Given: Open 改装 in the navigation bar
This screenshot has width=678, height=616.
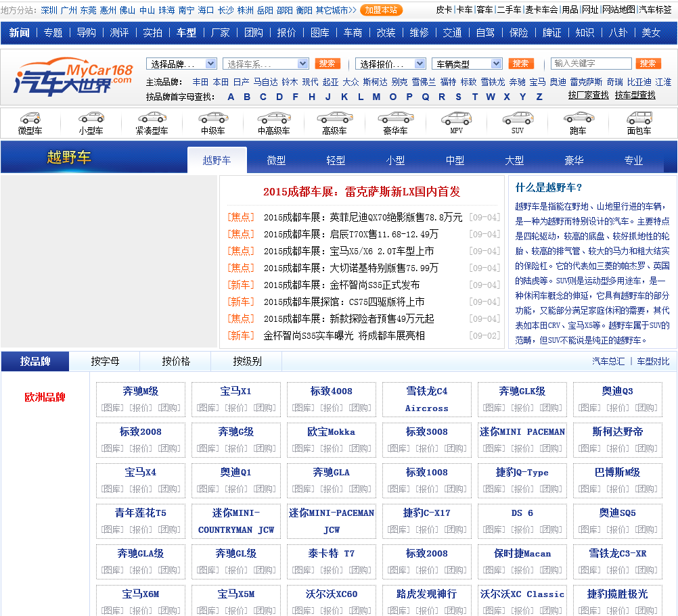Looking at the screenshot, I should [386, 33].
